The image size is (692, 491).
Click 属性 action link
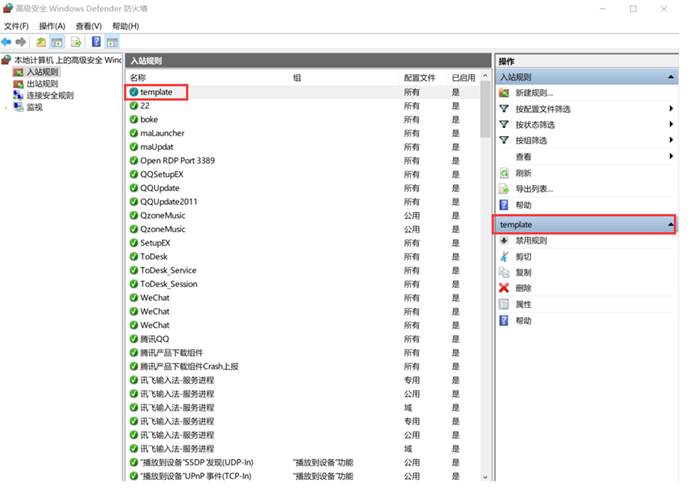coord(523,304)
